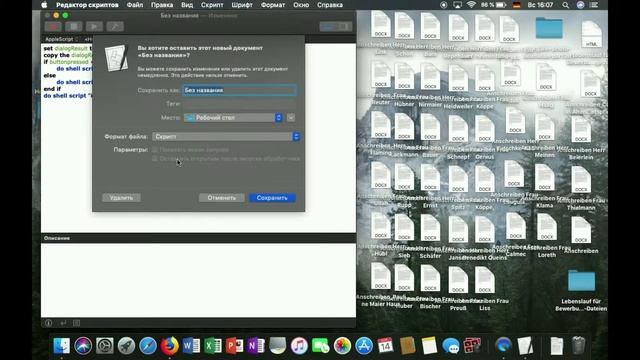Open System Preferences from the Dock
This screenshot has height=360, width=640.
(x=104, y=346)
